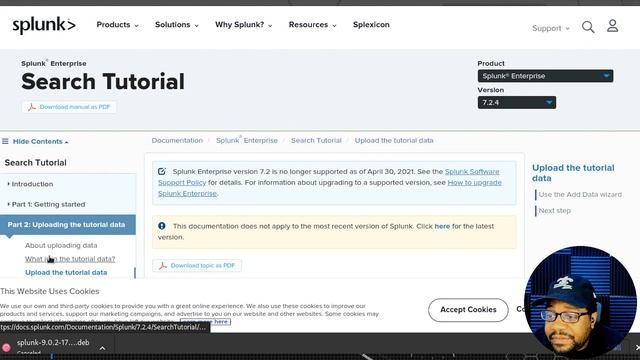Open Search Tutorial breadcrumb
The image size is (640, 360).
(316, 140)
